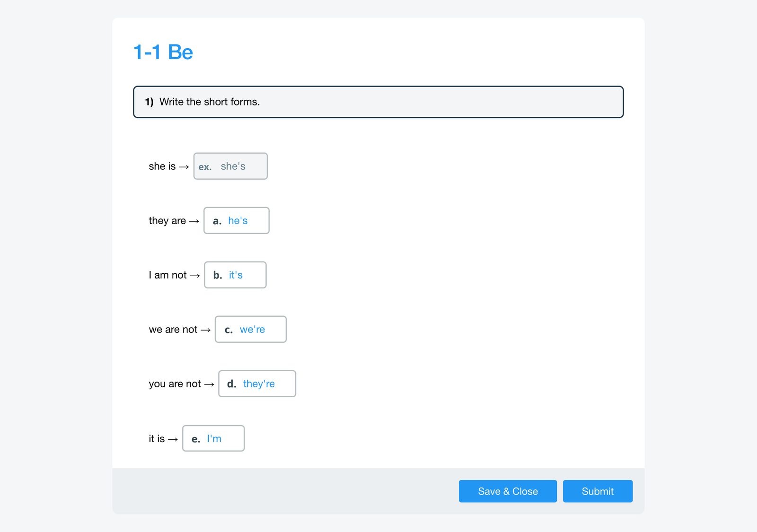Select the 'we are not' answer field
The height and width of the screenshot is (532, 757).
coord(251,329)
